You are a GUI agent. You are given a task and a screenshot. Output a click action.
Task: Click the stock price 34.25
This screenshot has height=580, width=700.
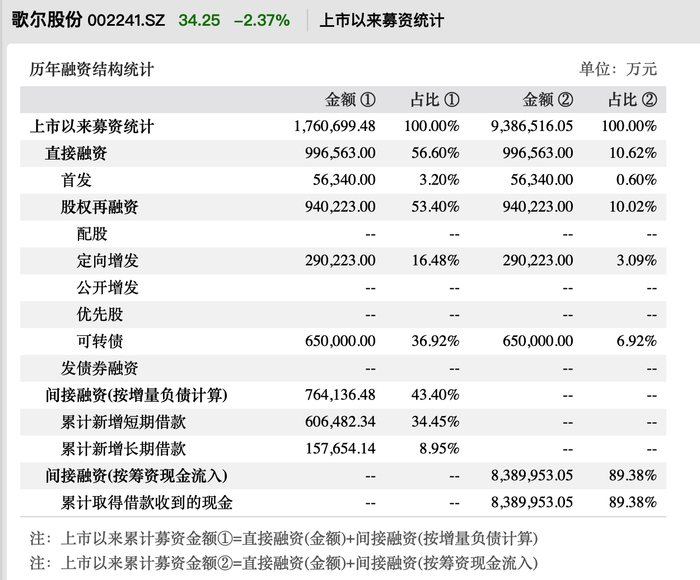tap(199, 20)
